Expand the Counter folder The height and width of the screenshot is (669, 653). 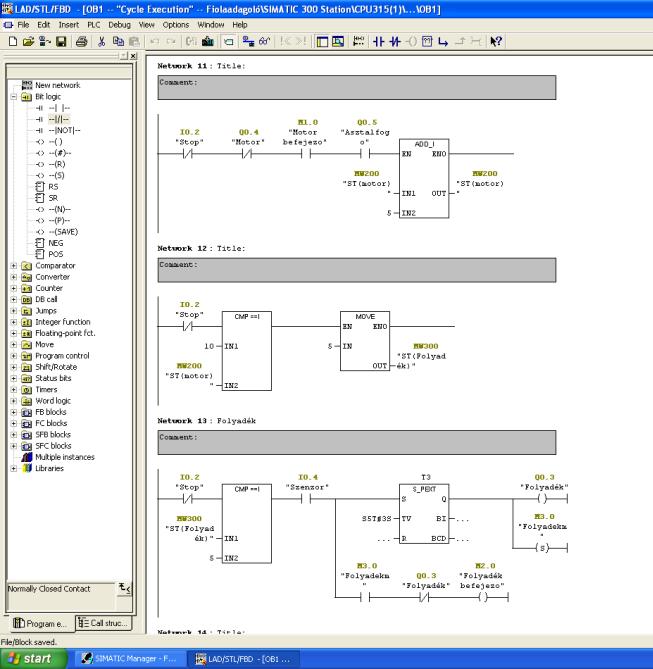click(14, 288)
